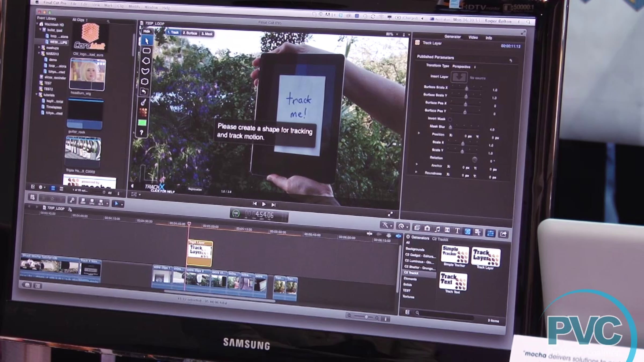
Task: Click the import media icon
Action: 33,198
